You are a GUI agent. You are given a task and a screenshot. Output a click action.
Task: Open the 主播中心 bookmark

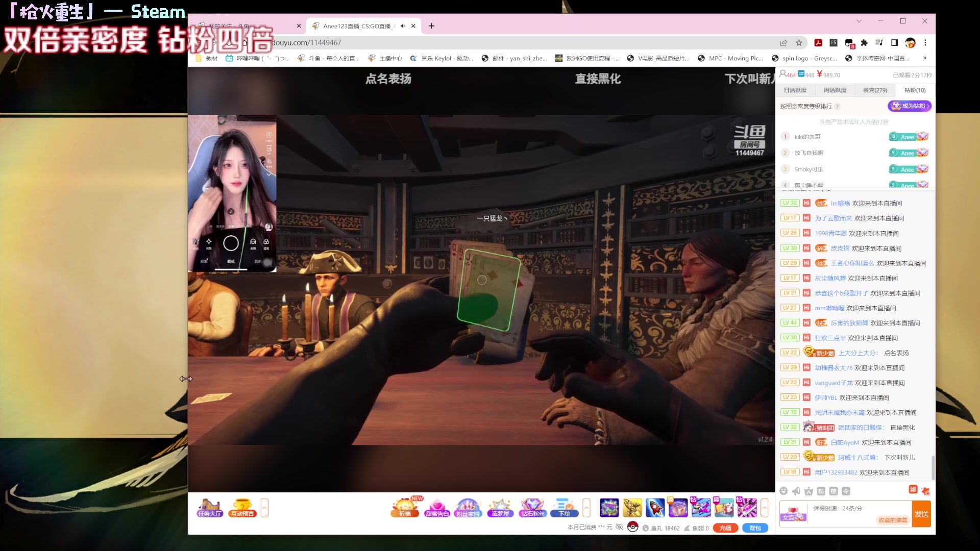click(385, 58)
